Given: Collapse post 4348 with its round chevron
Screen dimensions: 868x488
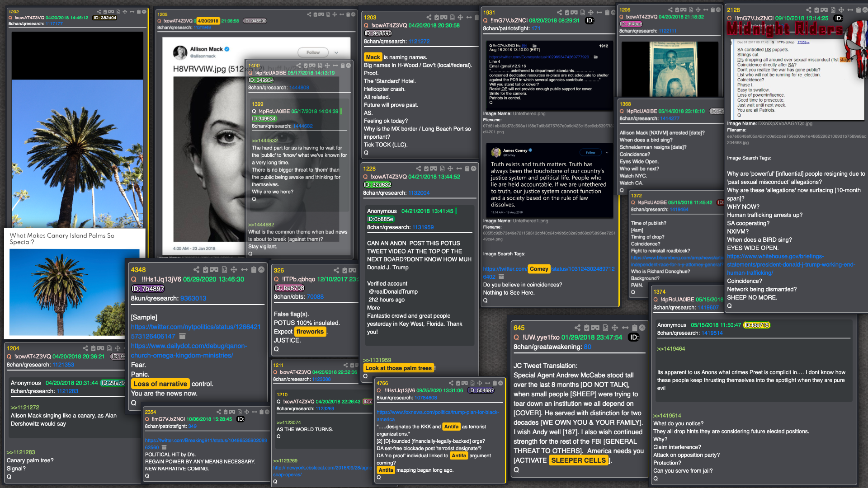Looking at the screenshot, I should click(x=261, y=270).
